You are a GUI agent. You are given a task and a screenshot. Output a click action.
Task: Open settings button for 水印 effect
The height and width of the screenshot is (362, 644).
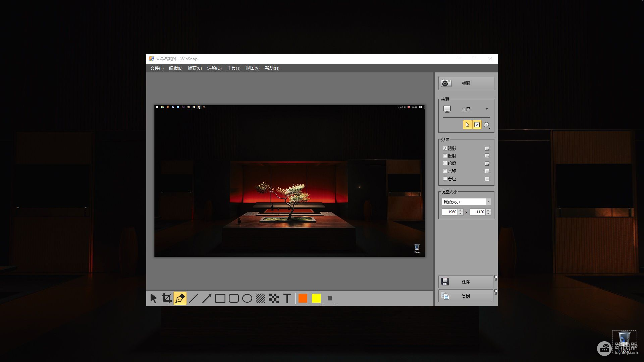click(487, 171)
